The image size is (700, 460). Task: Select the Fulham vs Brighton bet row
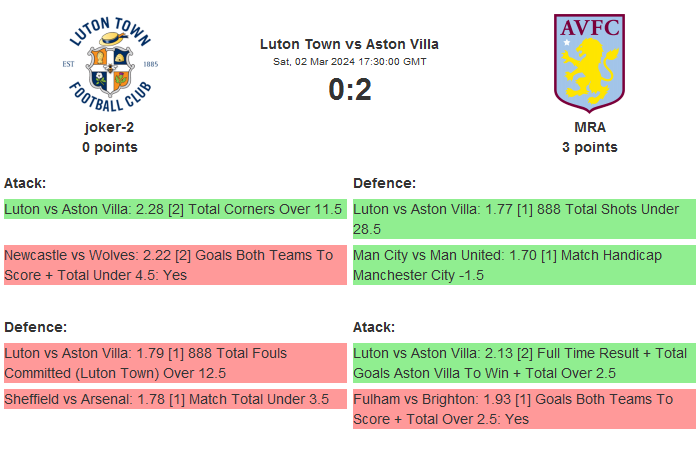[x=523, y=409]
